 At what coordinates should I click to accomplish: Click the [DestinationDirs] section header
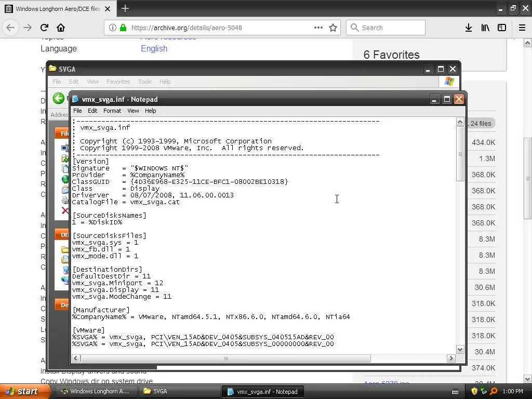click(x=107, y=270)
